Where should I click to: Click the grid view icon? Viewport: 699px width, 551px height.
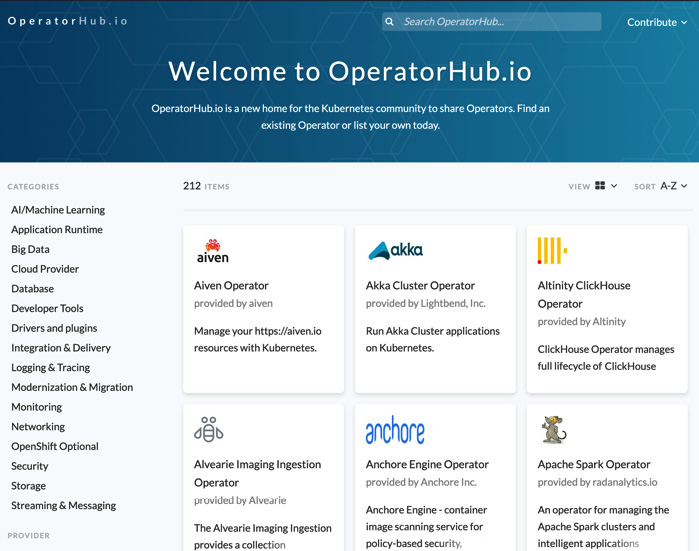click(x=600, y=185)
